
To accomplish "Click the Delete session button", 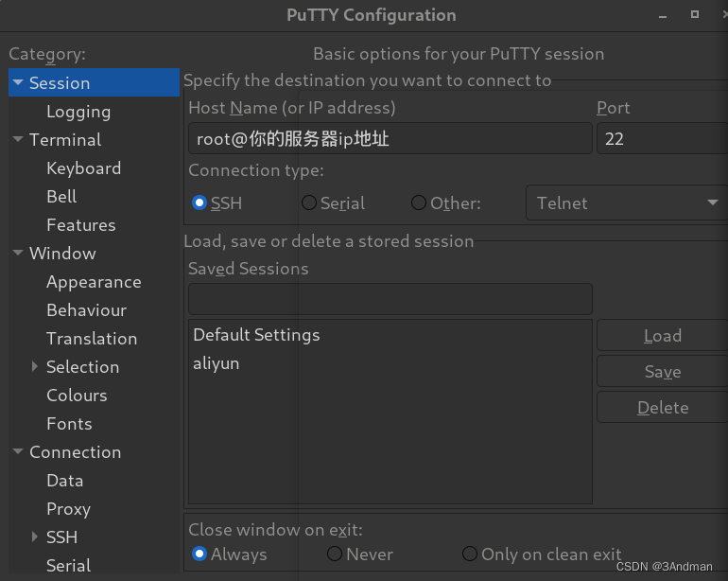I will click(663, 407).
